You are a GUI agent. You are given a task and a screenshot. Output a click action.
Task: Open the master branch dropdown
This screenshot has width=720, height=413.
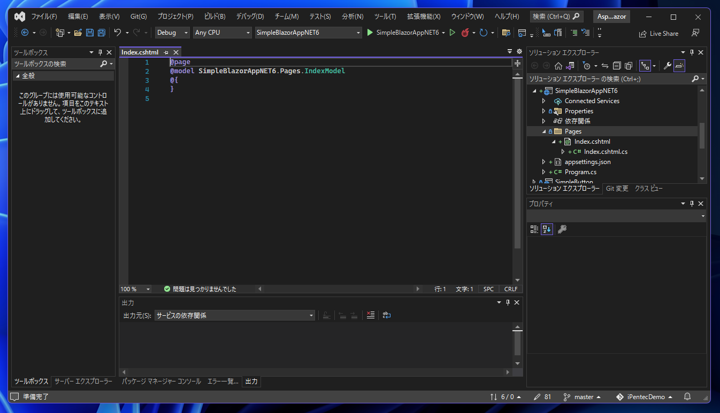(x=582, y=397)
